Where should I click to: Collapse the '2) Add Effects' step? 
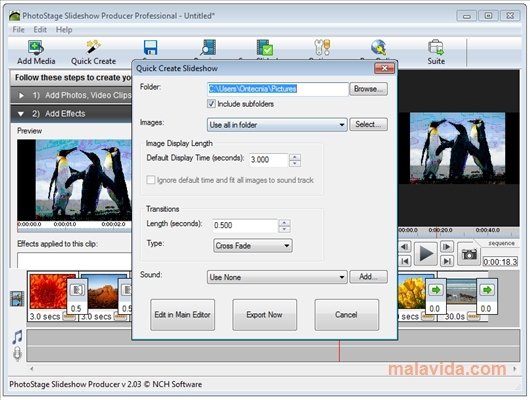[x=21, y=114]
